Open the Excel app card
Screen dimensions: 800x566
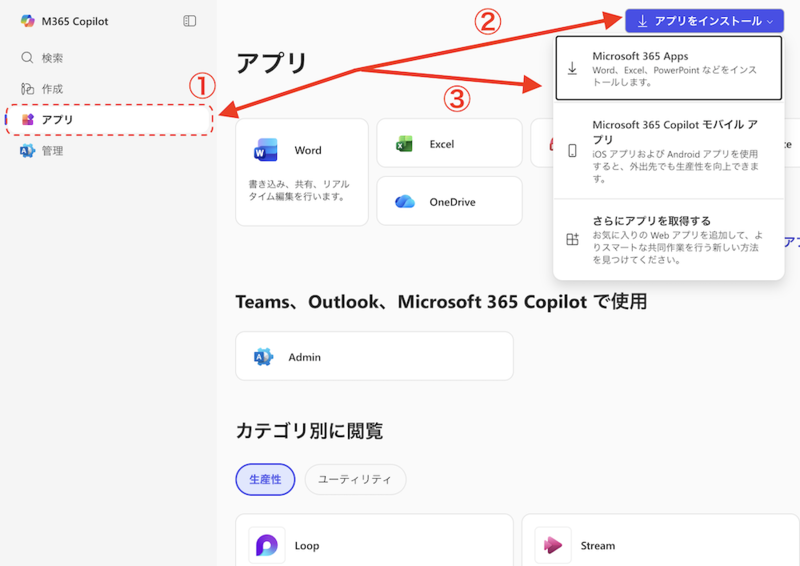pyautogui.click(x=449, y=143)
